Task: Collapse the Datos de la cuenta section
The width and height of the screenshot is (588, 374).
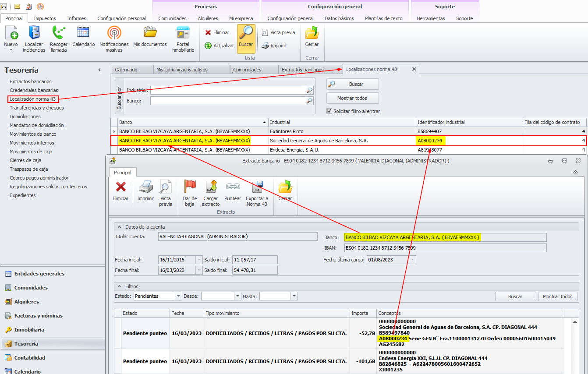Action: click(119, 227)
